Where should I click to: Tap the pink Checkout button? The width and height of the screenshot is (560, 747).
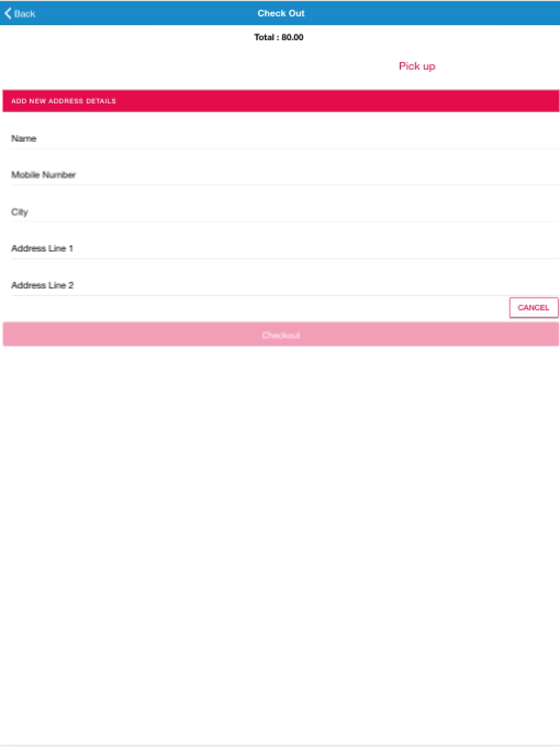pos(281,334)
